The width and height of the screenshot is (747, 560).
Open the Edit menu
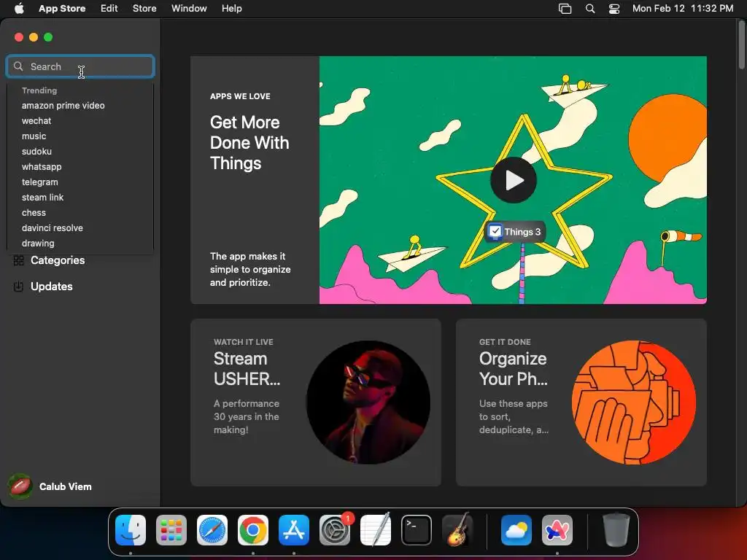pos(109,9)
